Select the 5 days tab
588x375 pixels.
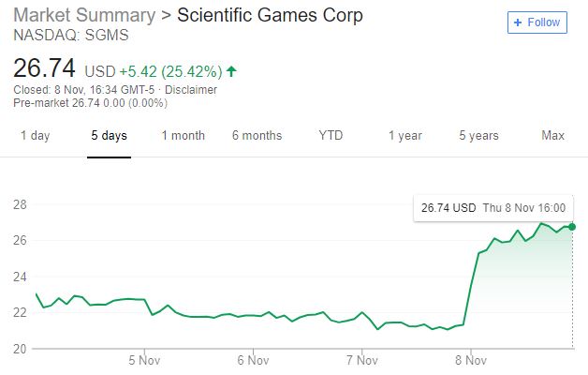point(109,136)
